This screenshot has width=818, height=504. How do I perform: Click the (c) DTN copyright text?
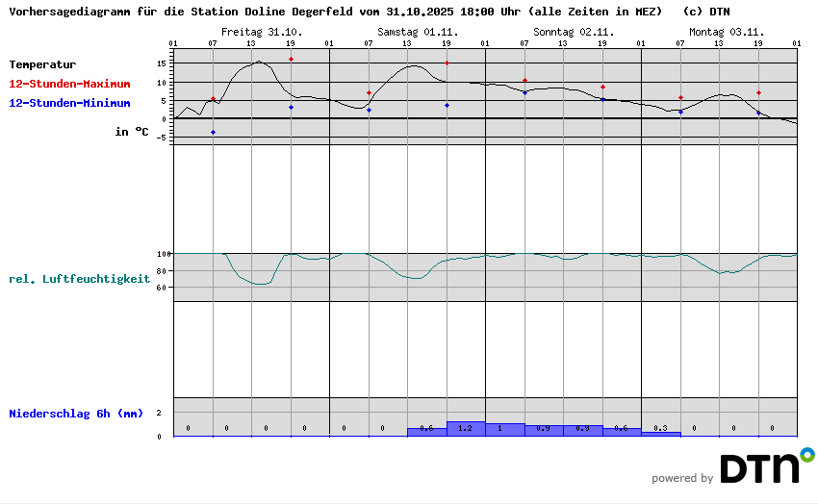coord(705,12)
